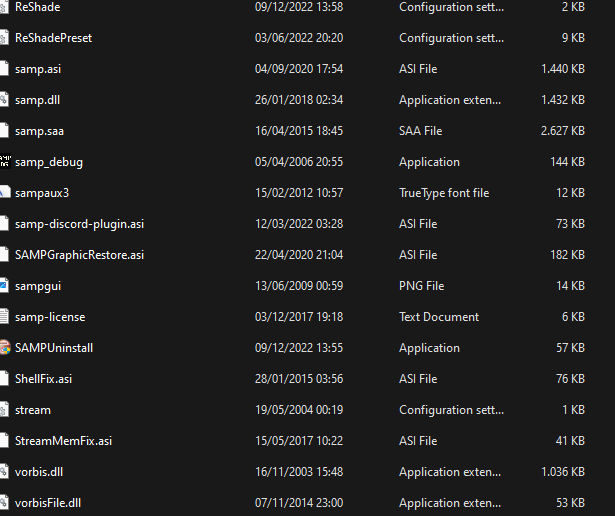Click the 73 KB size value
This screenshot has height=516, width=615.
[x=570, y=223]
